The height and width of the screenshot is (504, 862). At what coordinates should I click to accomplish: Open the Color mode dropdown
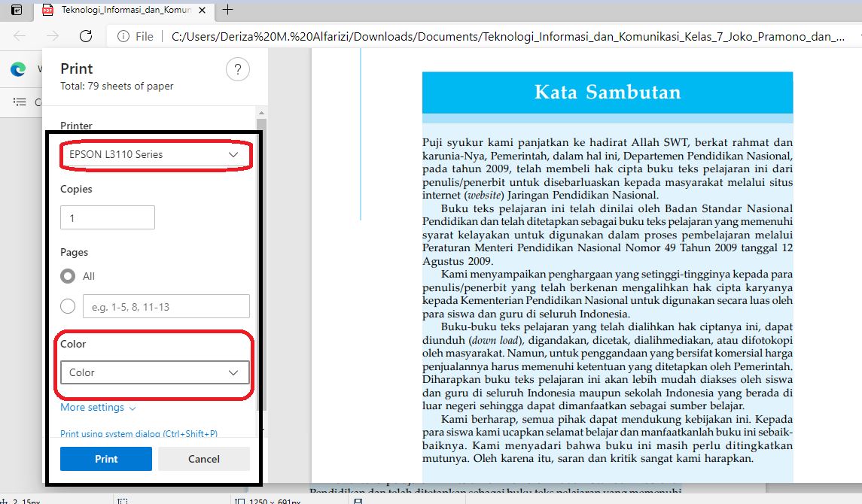(154, 372)
